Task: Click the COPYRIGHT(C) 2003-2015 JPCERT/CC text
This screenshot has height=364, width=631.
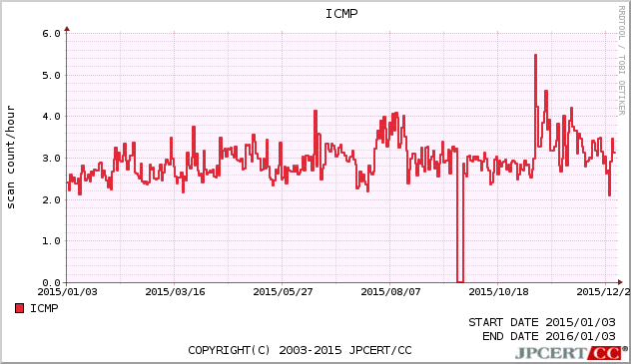Action: (x=300, y=350)
